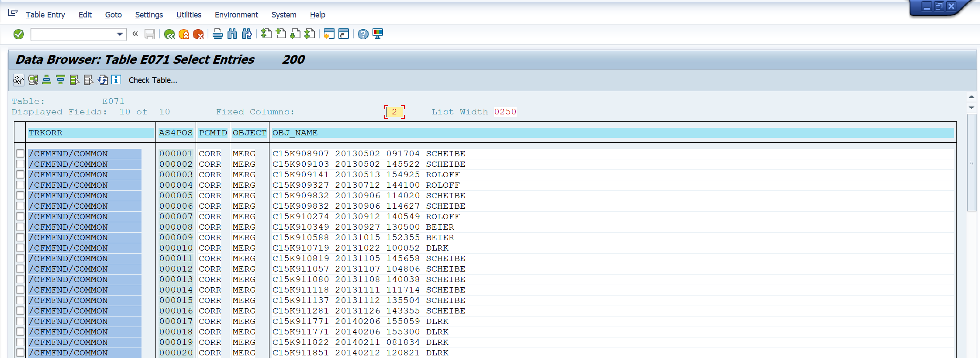Click the Display glasses icon
This screenshot has width=980, height=358.
18,80
